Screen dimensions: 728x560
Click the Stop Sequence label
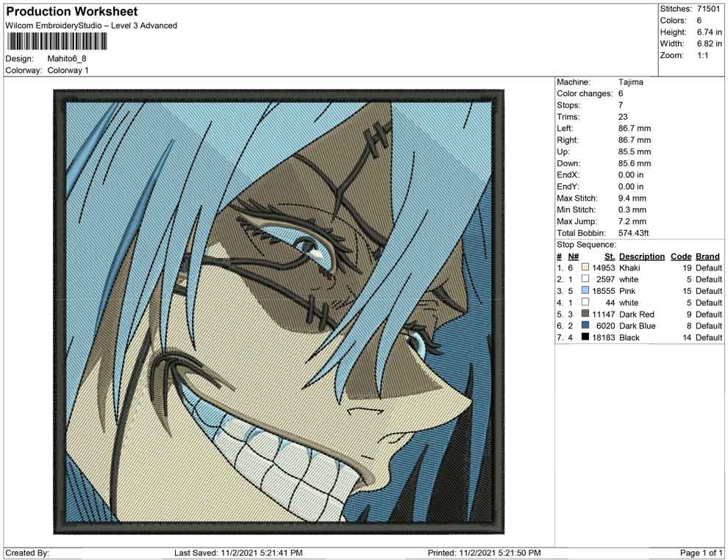[586, 245]
